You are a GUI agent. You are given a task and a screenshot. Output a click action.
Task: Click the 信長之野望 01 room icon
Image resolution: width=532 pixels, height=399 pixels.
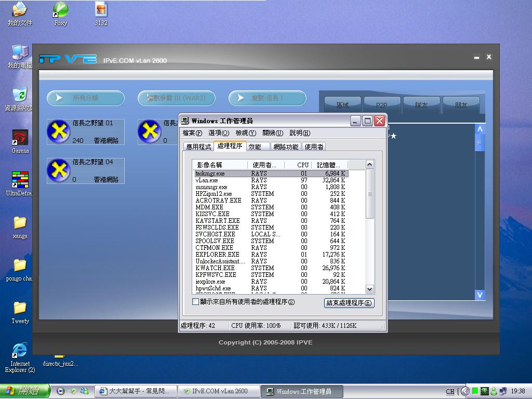59,131
